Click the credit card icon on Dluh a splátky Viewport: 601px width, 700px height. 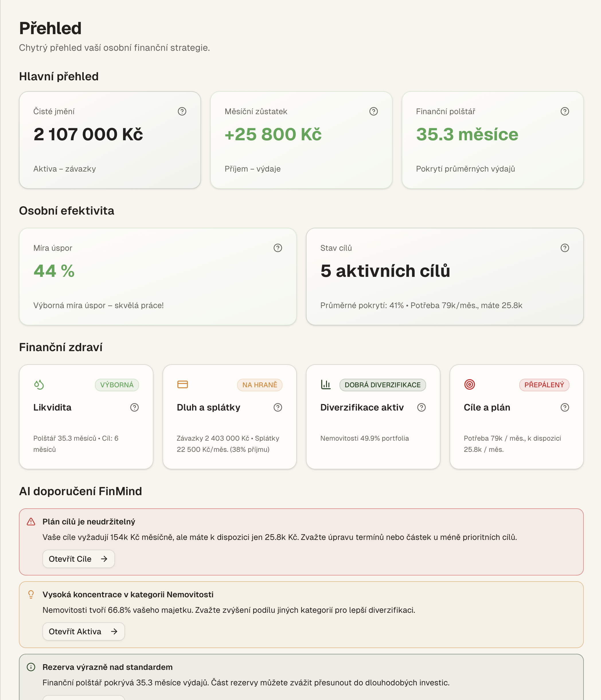coord(182,384)
